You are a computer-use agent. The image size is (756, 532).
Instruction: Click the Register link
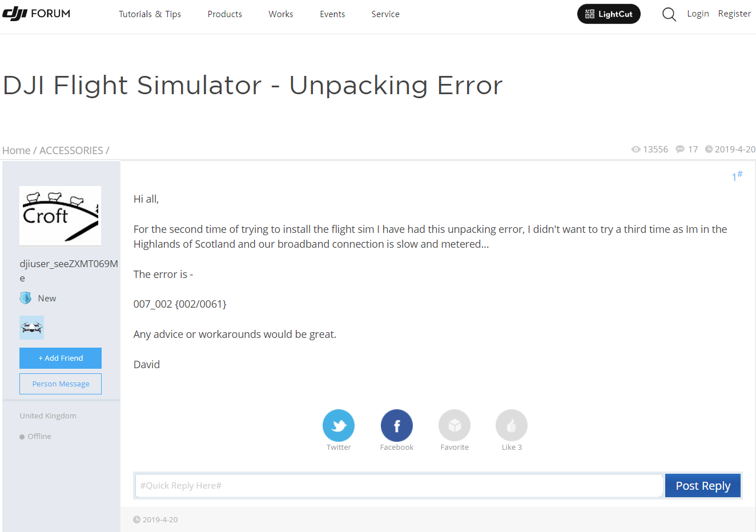coord(734,14)
